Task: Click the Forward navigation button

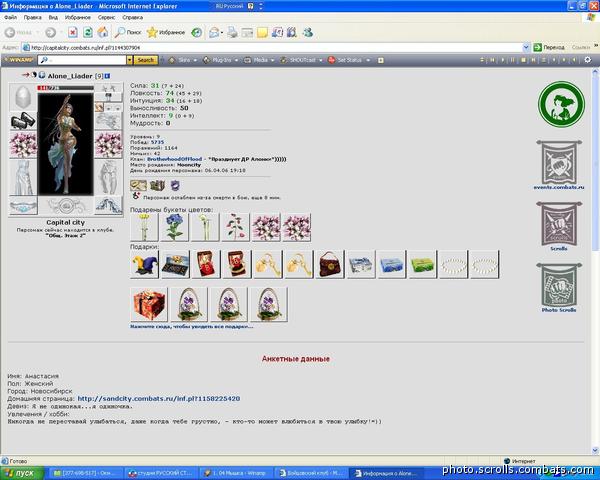Action: click(x=51, y=33)
